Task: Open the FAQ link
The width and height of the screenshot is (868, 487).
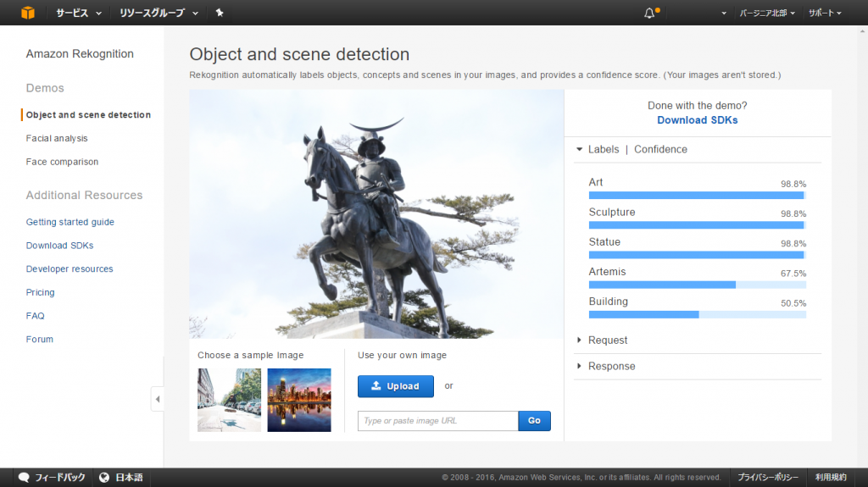Action: (35, 316)
